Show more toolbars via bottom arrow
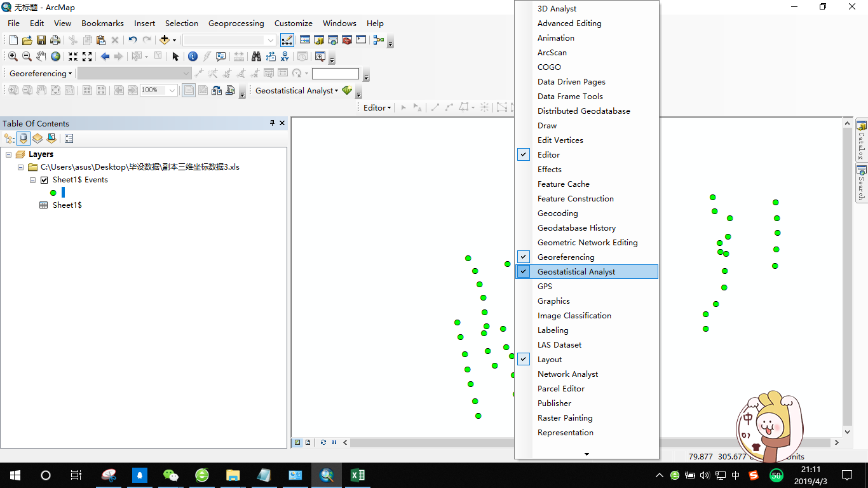 pyautogui.click(x=587, y=454)
